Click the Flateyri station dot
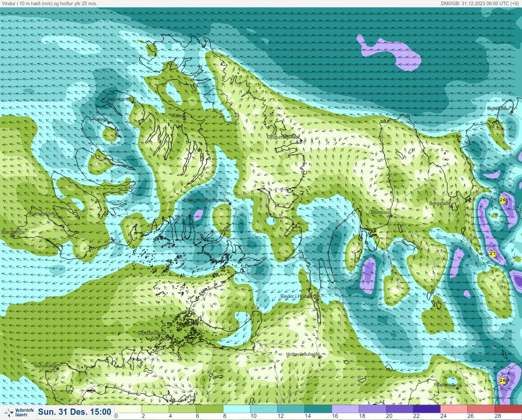The height and width of the screenshot is (420, 522). 109,123
